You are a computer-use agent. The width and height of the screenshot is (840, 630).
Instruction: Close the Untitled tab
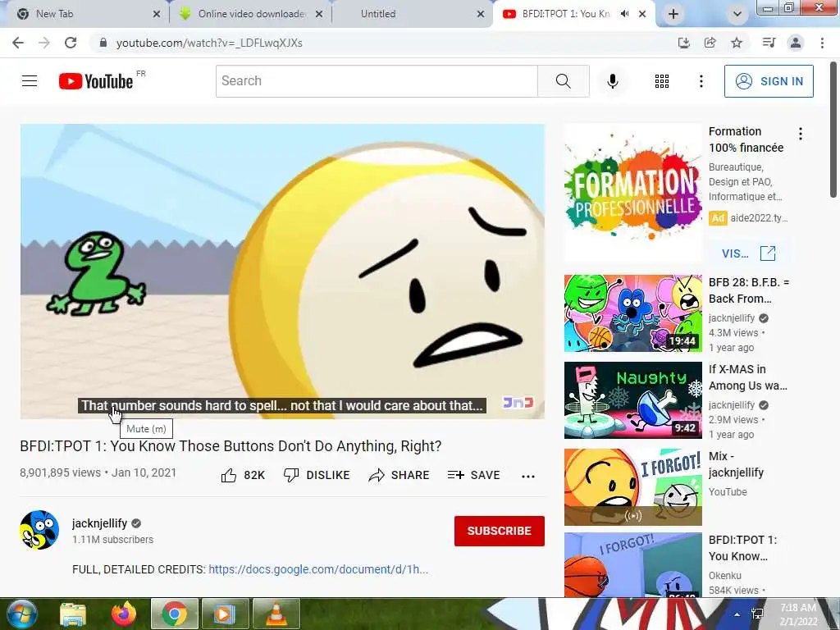pos(481,14)
